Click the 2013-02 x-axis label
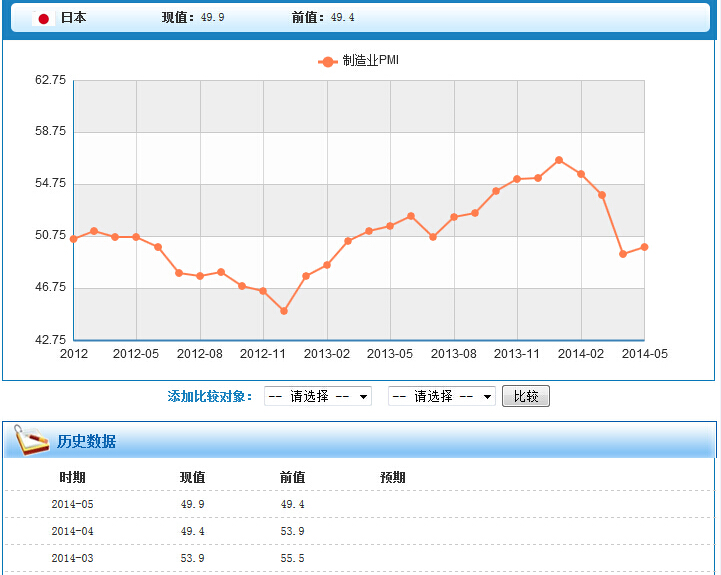Viewport: 721px width, 575px height. 326,354
